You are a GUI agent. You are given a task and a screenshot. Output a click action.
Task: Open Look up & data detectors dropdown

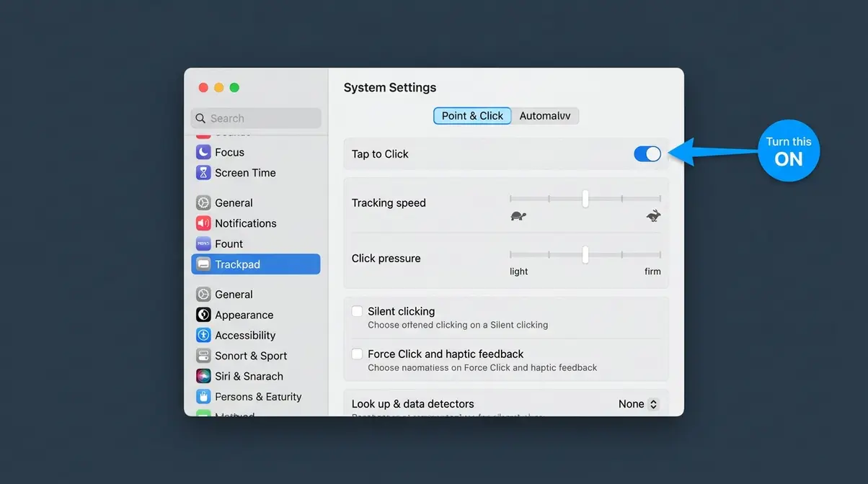[639, 404]
